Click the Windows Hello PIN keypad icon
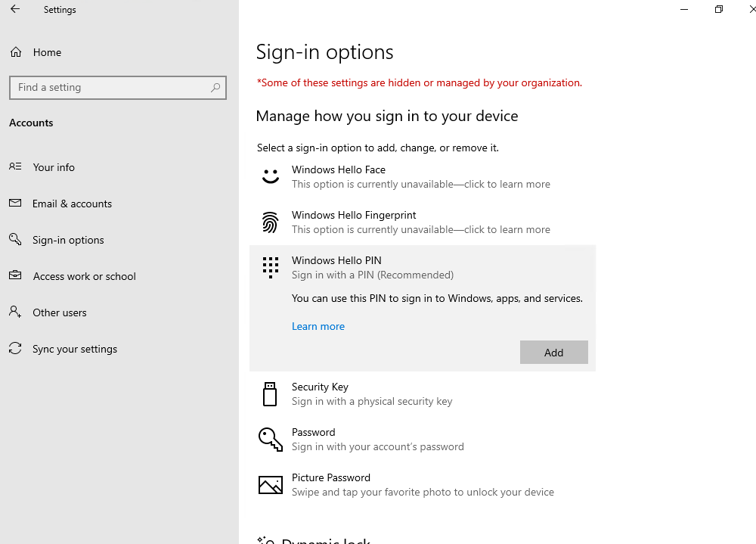Viewport: 756px width, 544px height. coord(271,267)
